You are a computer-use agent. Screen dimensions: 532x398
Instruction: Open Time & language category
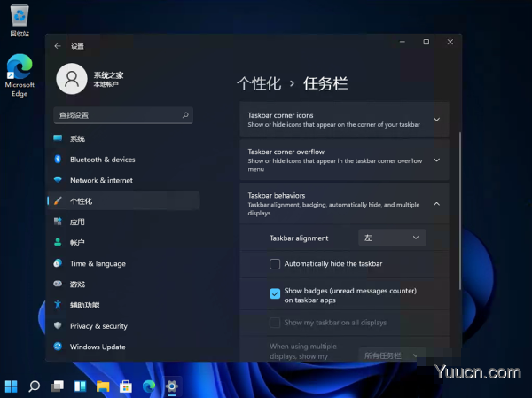point(123,263)
